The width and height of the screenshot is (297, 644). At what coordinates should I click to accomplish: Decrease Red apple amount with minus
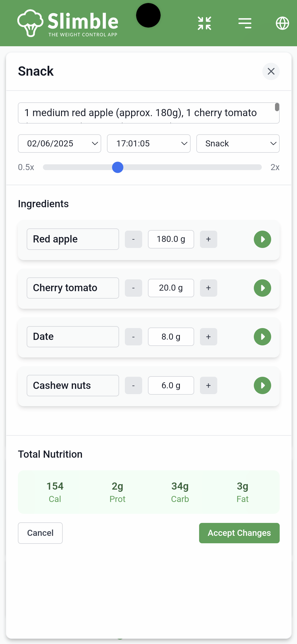[x=133, y=239]
